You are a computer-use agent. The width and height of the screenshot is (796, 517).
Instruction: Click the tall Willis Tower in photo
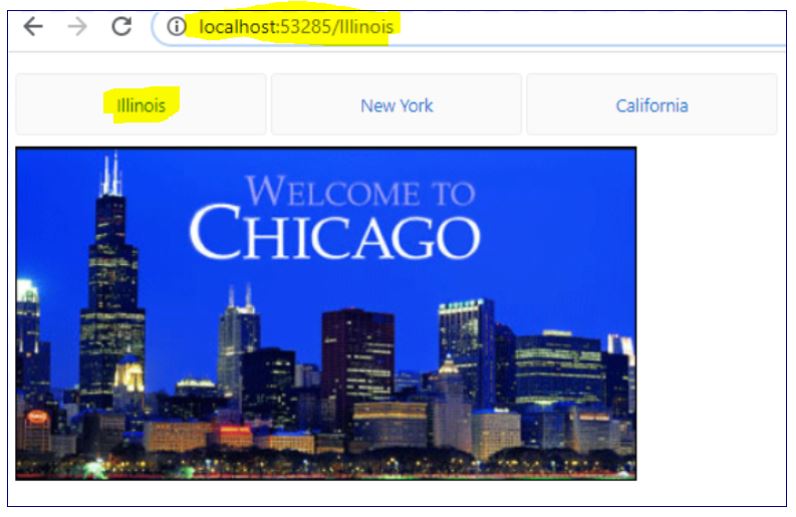[111, 290]
